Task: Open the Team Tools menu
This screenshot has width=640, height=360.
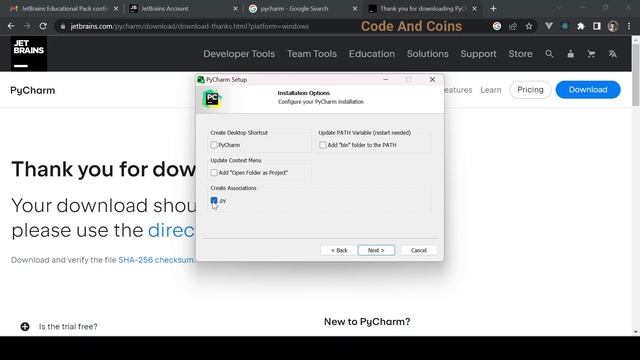Action: click(312, 54)
